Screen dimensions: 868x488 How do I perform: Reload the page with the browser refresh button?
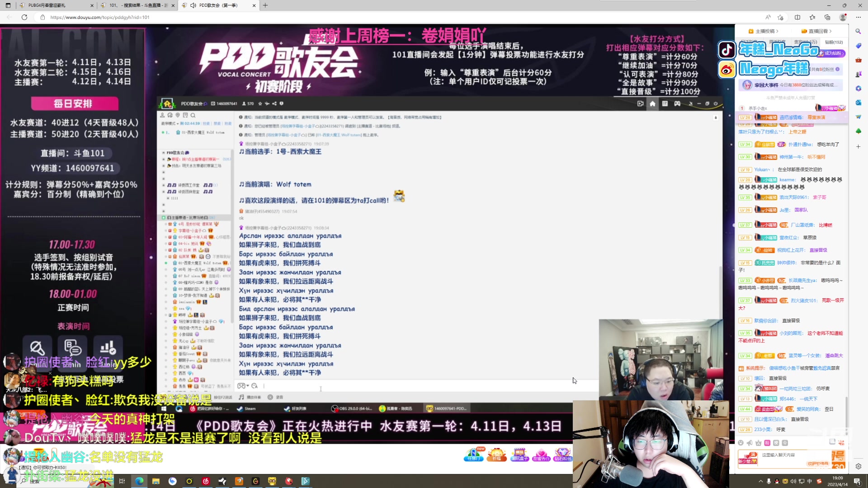pos(24,17)
